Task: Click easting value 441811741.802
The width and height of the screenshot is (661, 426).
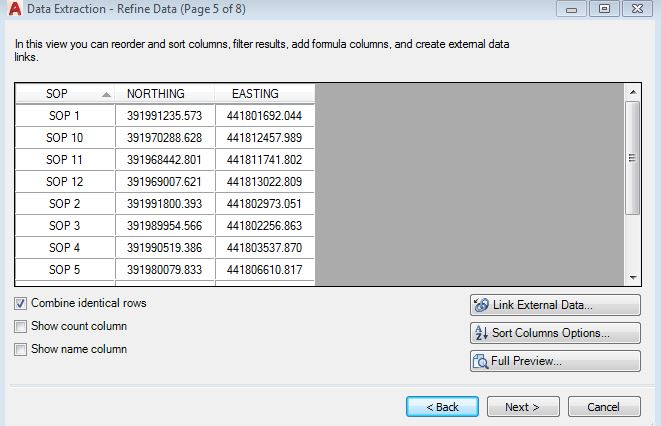Action: [265, 160]
